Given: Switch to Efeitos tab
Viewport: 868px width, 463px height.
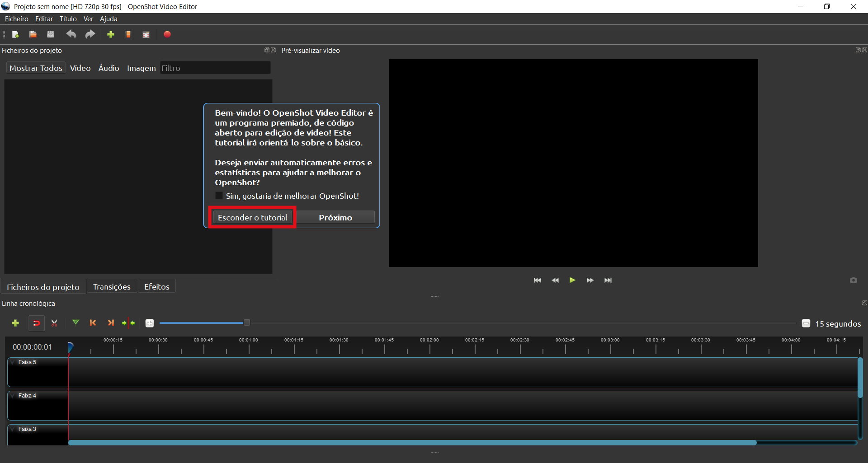Looking at the screenshot, I should pyautogui.click(x=157, y=287).
